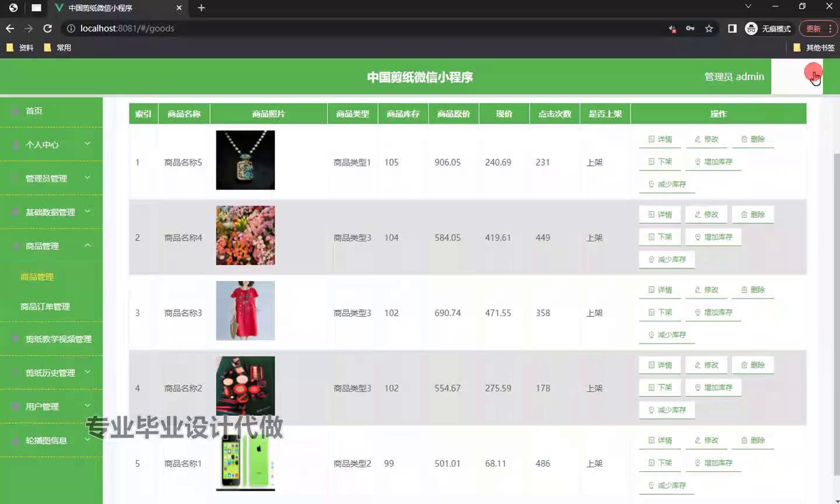Expand 管理员管理 sidebar menu
Screen dimensions: 840x504
click(51, 178)
